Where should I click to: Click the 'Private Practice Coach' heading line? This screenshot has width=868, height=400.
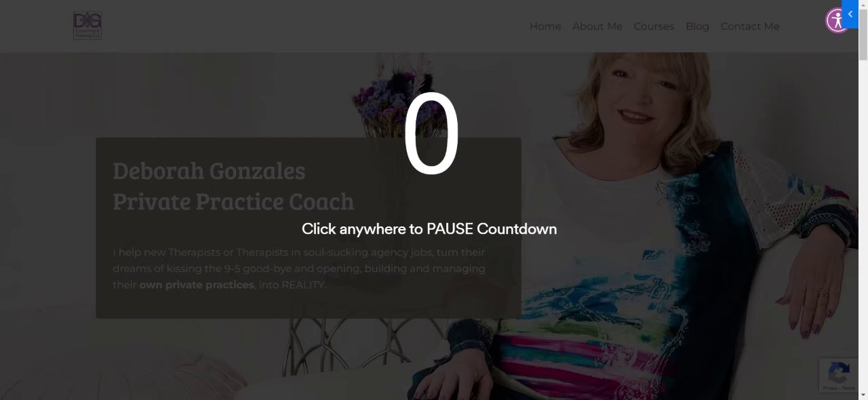(x=233, y=201)
